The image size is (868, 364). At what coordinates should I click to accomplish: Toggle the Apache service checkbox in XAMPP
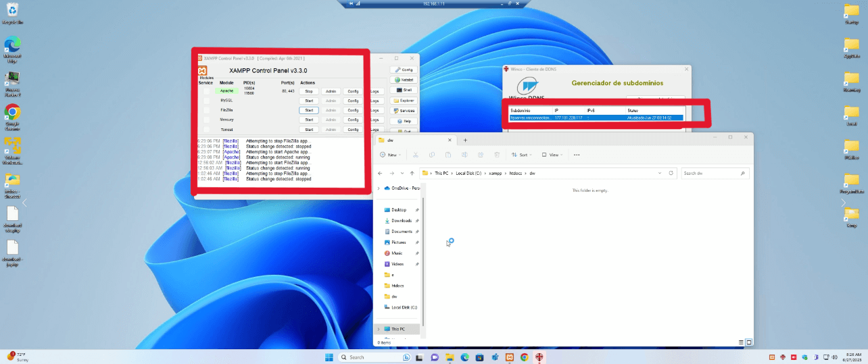tap(206, 90)
